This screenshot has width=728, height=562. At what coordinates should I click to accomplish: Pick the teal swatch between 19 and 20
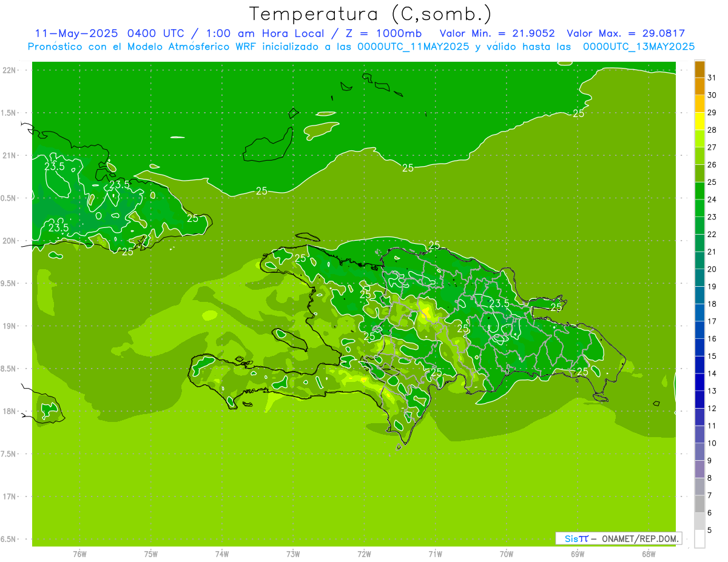tap(699, 278)
